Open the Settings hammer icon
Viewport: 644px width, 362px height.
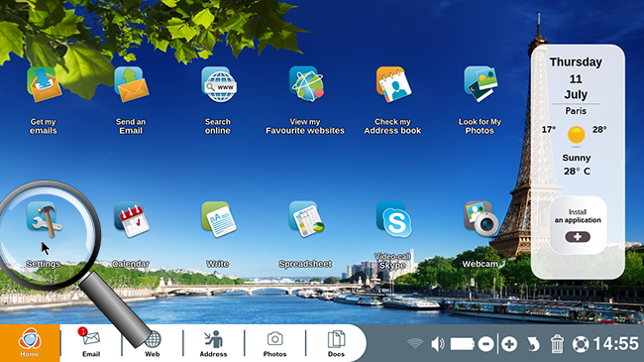point(44,219)
